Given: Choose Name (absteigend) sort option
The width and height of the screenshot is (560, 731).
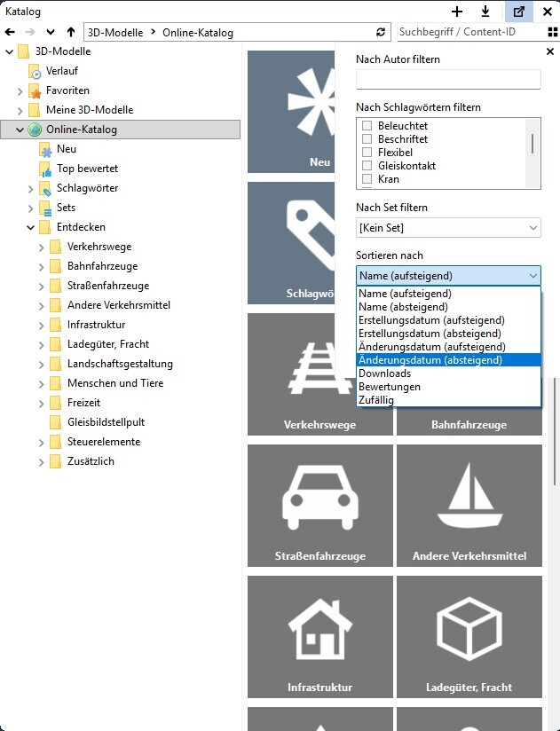Looking at the screenshot, I should tap(448, 307).
